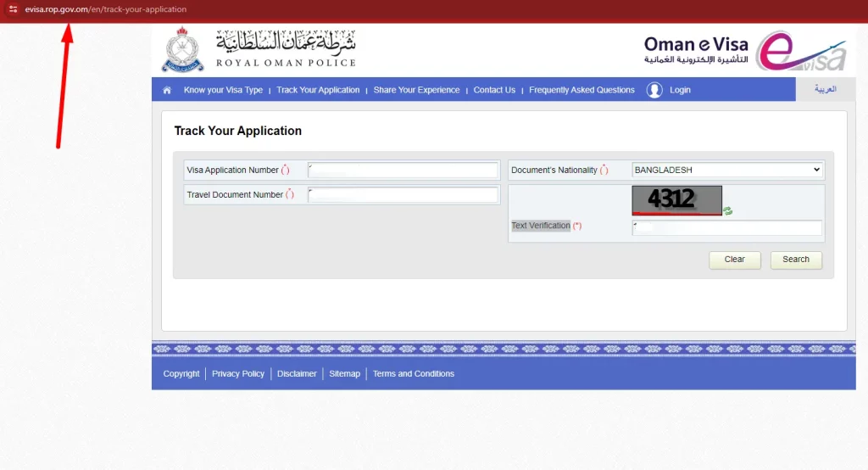Go to the home page icon
This screenshot has width=868, height=470.
click(x=167, y=90)
